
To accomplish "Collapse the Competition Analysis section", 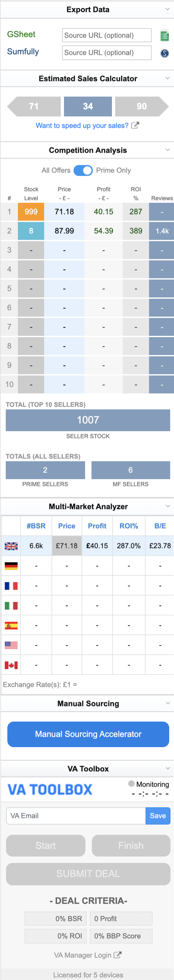I will click(x=168, y=150).
